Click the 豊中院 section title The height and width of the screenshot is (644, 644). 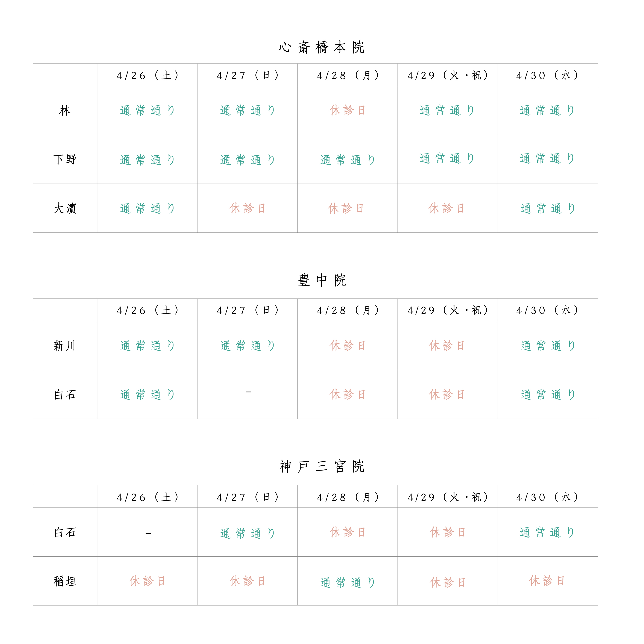(x=322, y=280)
